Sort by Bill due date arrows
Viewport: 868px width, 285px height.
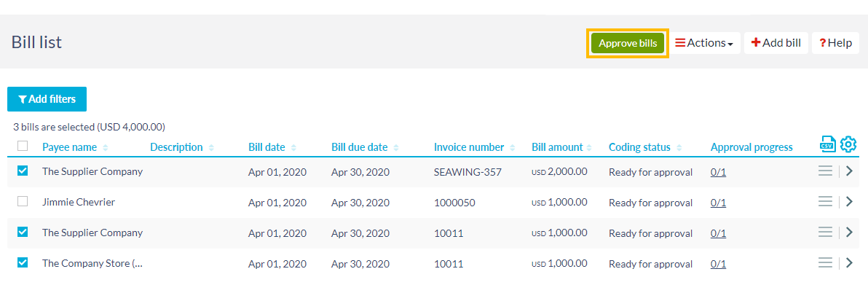click(396, 148)
